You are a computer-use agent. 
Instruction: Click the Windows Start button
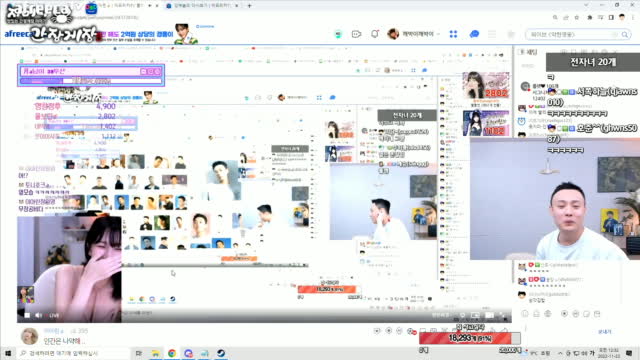pos(8,353)
